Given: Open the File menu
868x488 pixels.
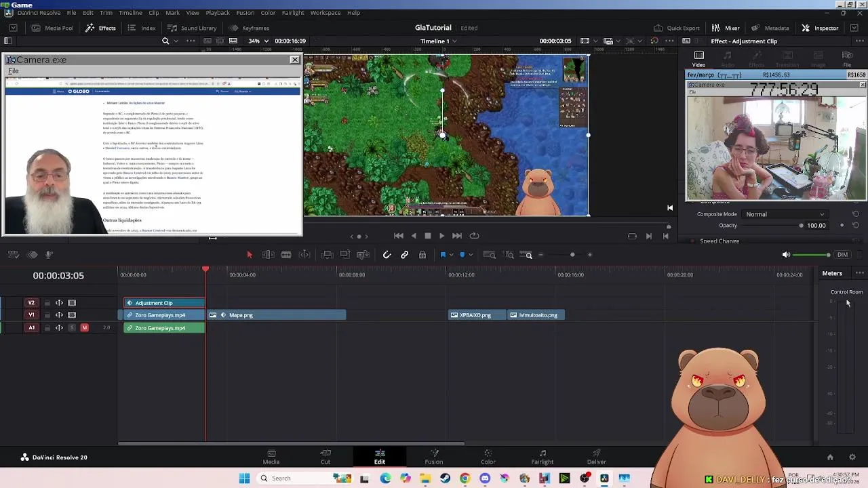Looking at the screenshot, I should pyautogui.click(x=71, y=13).
